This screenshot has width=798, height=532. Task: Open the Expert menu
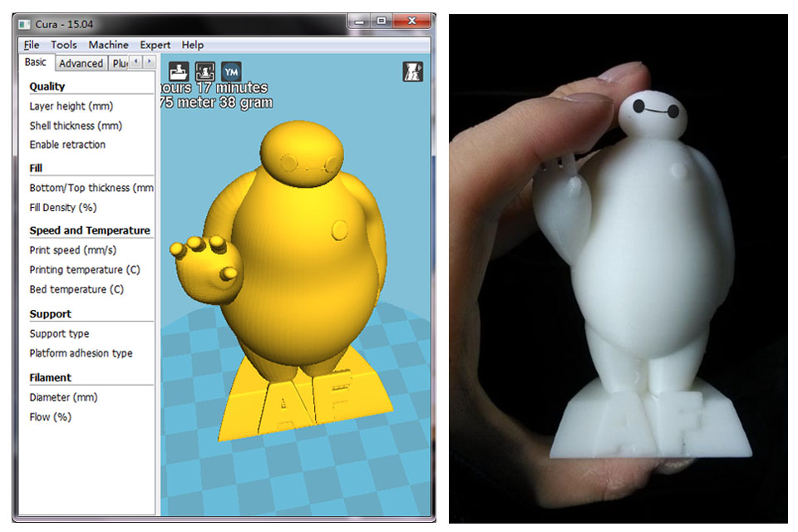[x=155, y=45]
